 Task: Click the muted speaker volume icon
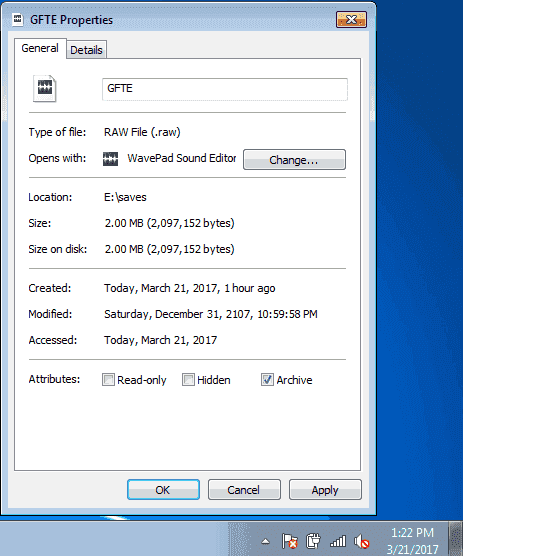click(362, 541)
